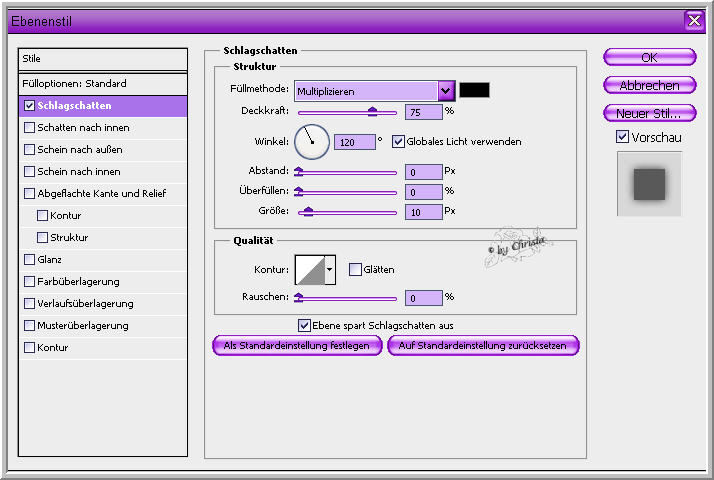
Task: Select Farbüberlagerung style label
Action: [x=78, y=281]
